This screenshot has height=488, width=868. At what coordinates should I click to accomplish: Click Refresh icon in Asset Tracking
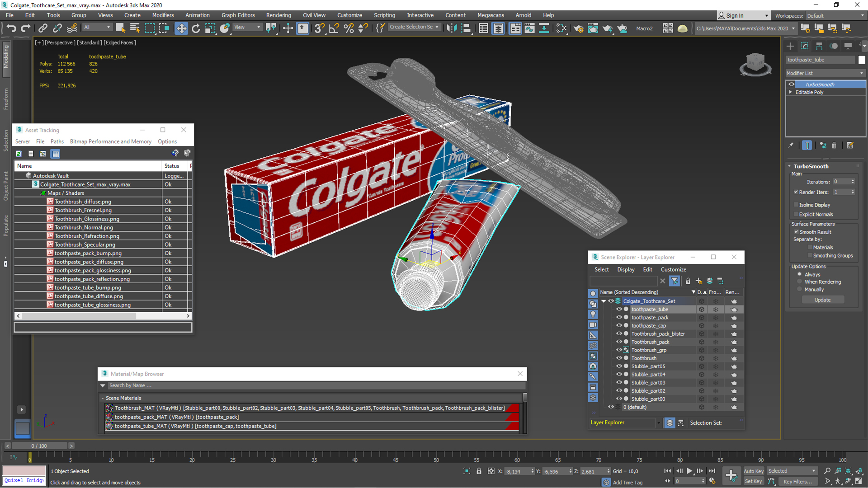coord(19,154)
